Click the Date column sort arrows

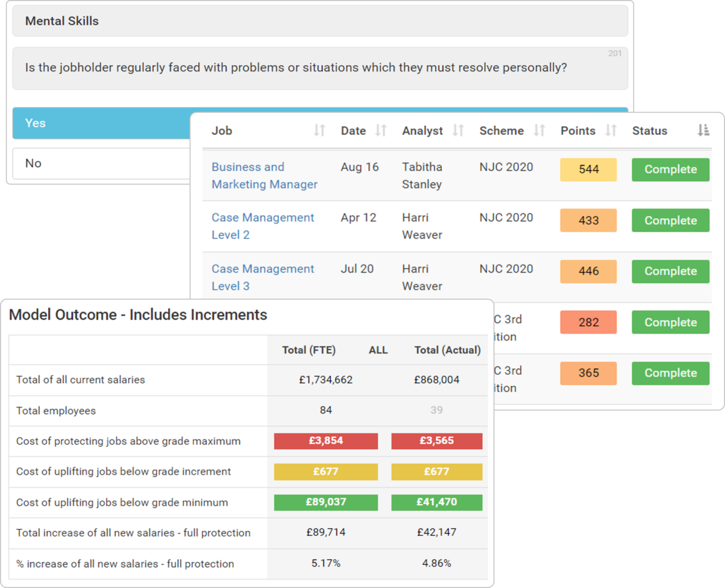(381, 131)
